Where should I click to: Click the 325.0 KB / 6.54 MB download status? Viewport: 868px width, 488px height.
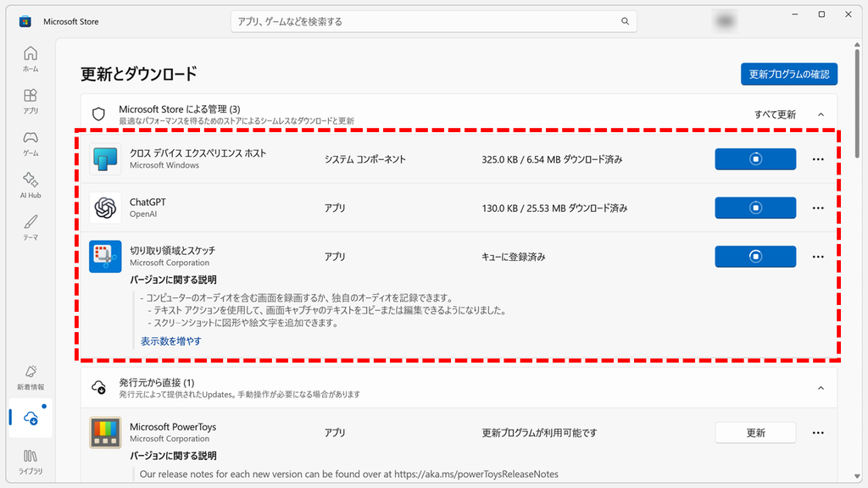[552, 159]
